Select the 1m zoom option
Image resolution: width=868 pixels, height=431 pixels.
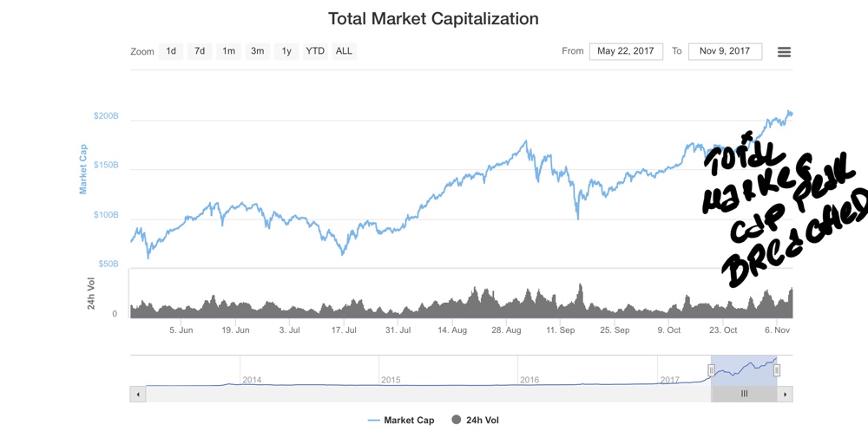point(228,51)
